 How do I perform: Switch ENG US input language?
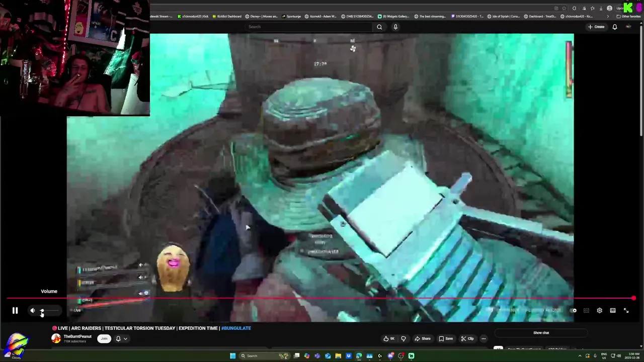(x=604, y=356)
